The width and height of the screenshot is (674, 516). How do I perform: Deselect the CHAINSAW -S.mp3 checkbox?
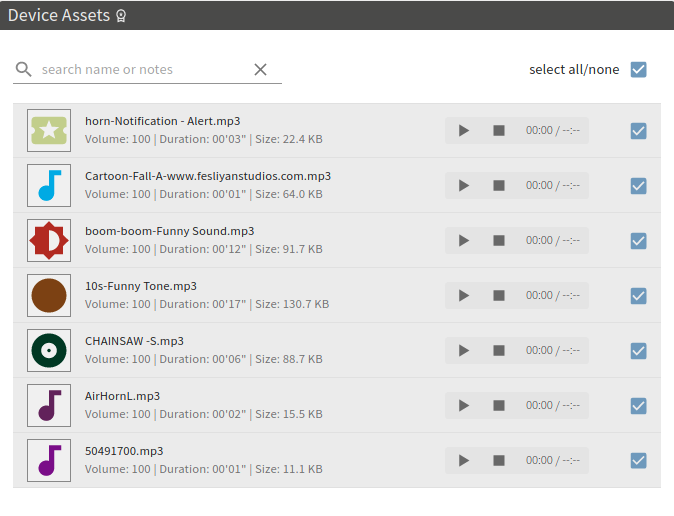point(638,350)
